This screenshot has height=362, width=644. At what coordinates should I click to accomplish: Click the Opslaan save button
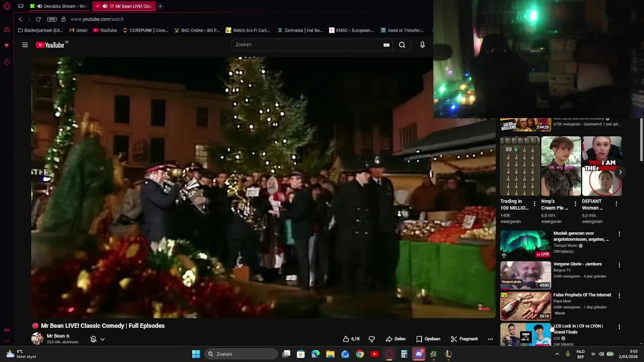[x=428, y=339]
